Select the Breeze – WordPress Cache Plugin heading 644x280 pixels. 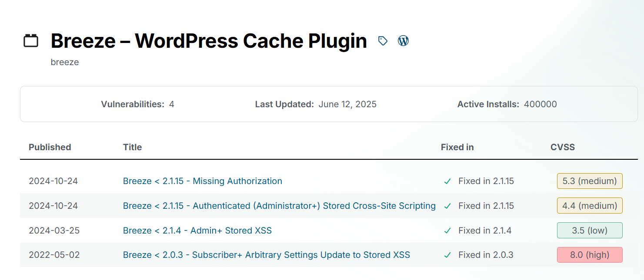click(209, 41)
